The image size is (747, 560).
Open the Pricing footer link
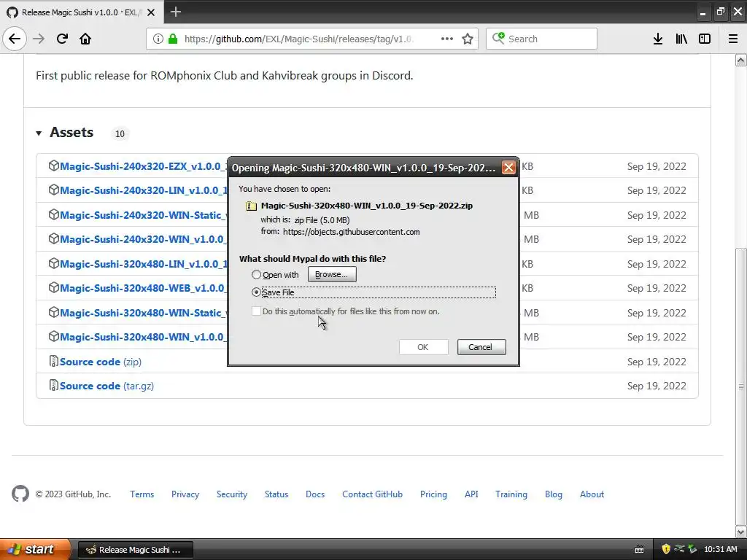(x=433, y=494)
